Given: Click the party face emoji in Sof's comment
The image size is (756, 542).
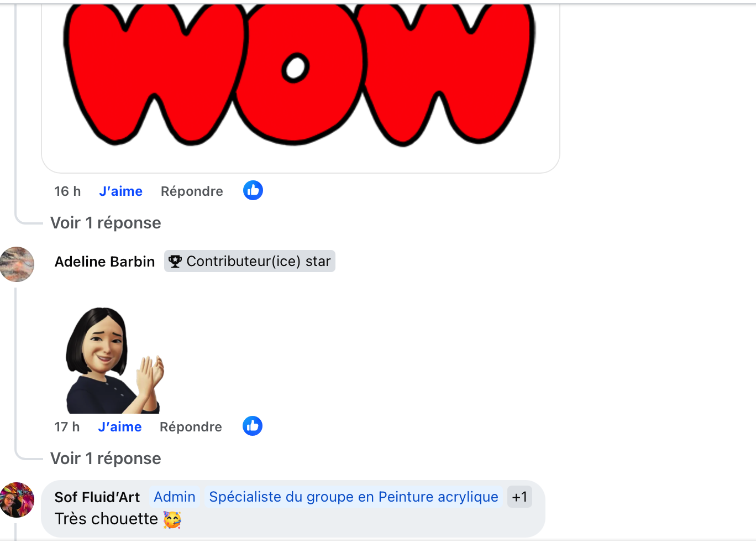Looking at the screenshot, I should [172, 519].
